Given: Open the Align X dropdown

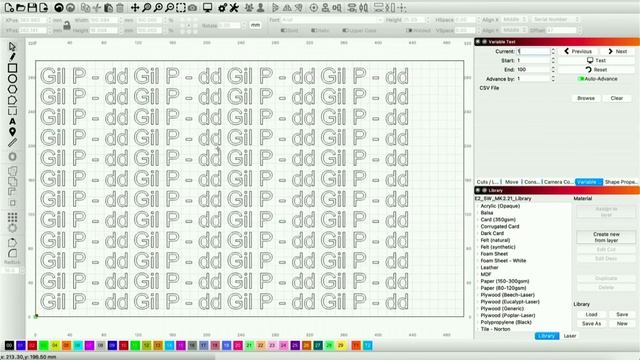Looking at the screenshot, I should (x=515, y=20).
